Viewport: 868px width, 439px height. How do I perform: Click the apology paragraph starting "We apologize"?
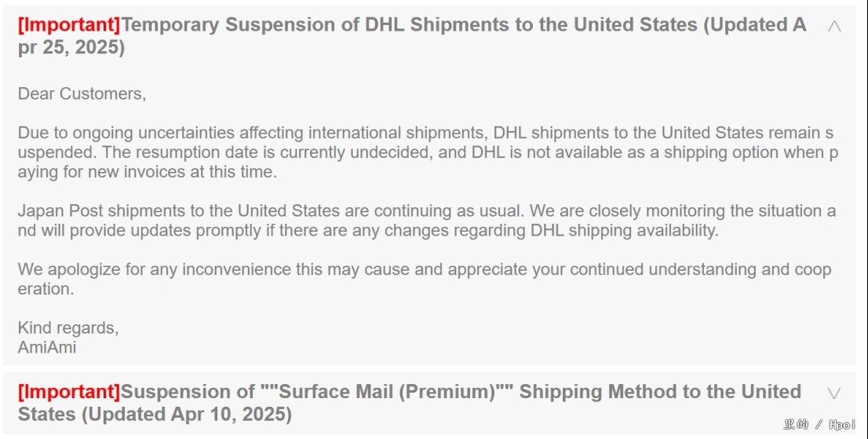pyautogui.click(x=425, y=279)
